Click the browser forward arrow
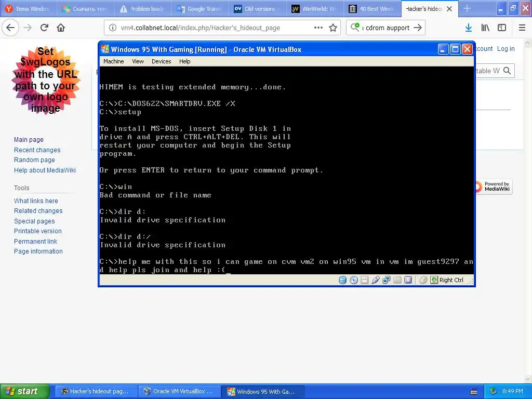The width and height of the screenshot is (532, 399). click(x=28, y=28)
